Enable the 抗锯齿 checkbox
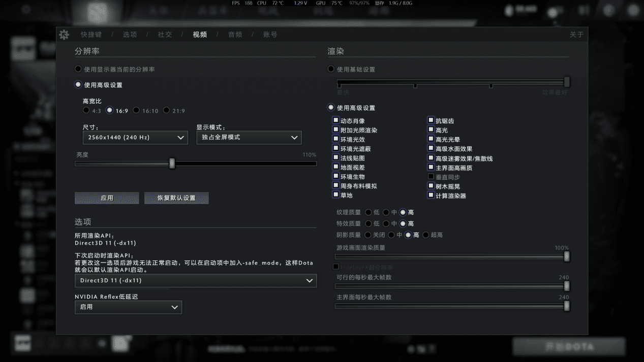The width and height of the screenshot is (644, 362). (x=431, y=120)
